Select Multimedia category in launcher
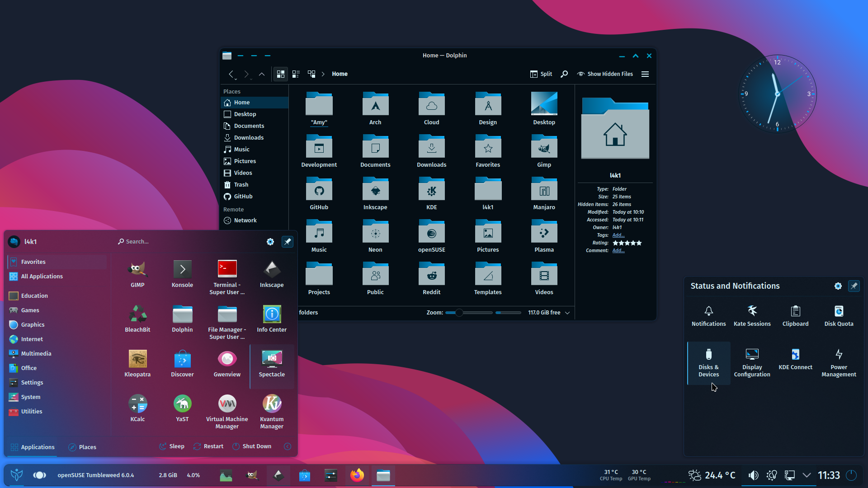 click(x=57, y=353)
